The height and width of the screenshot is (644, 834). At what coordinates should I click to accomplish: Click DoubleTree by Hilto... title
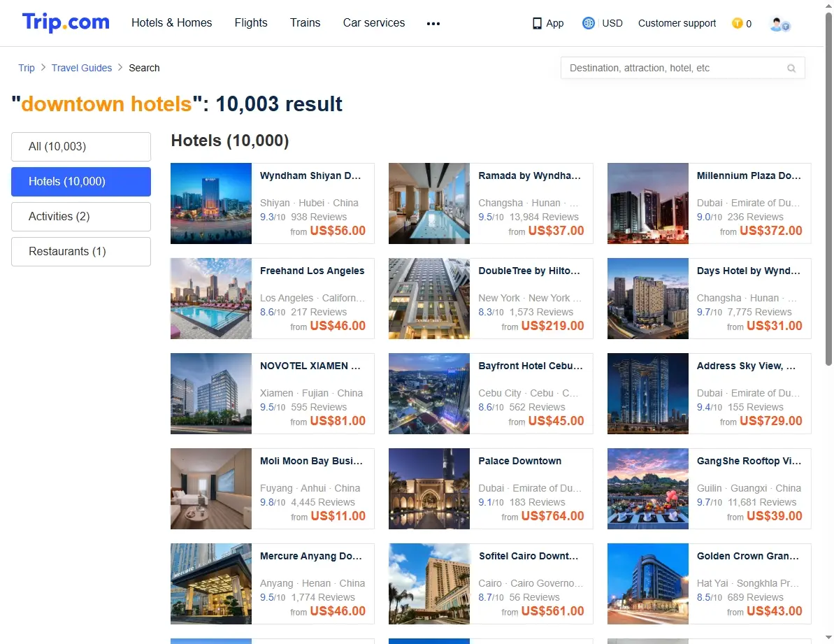tap(529, 271)
